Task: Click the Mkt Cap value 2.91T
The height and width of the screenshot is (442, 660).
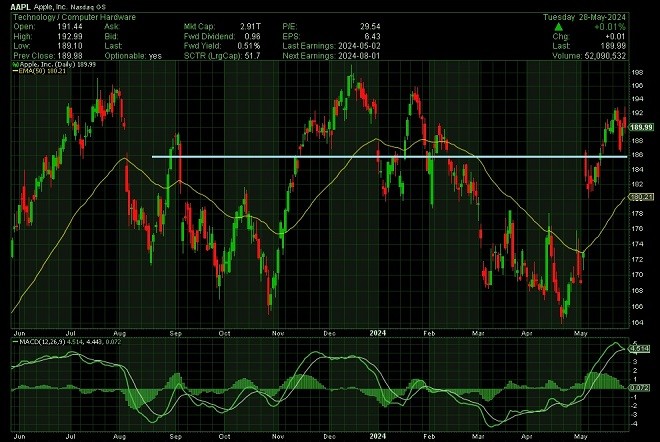Action: click(250, 27)
